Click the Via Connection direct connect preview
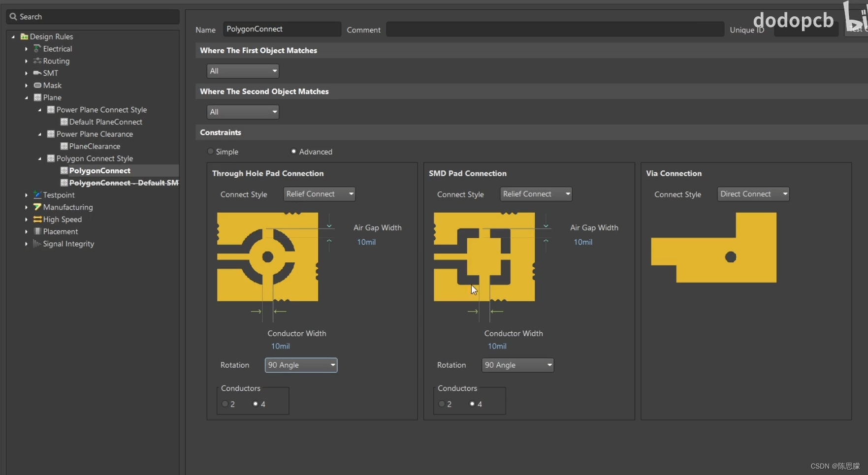 714,248
